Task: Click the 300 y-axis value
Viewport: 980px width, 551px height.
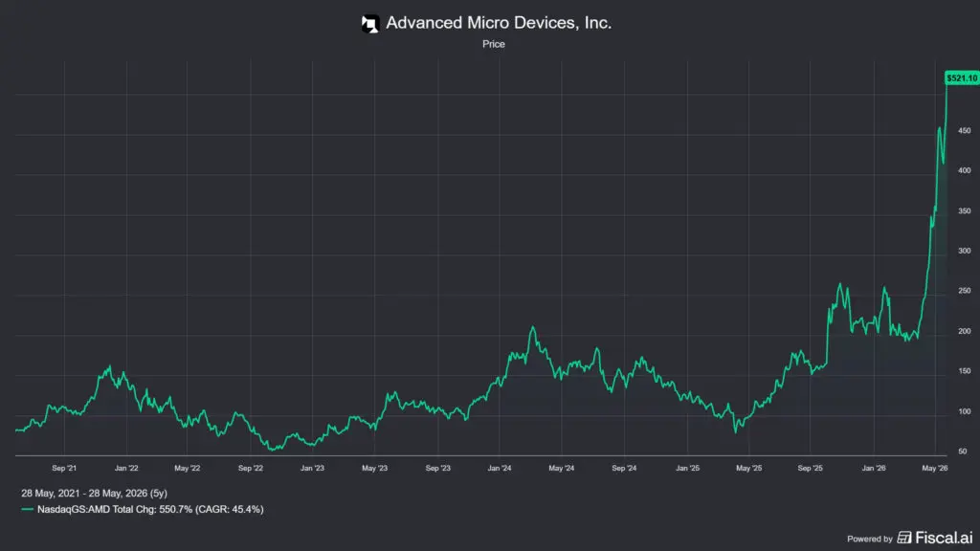Action: (x=965, y=252)
